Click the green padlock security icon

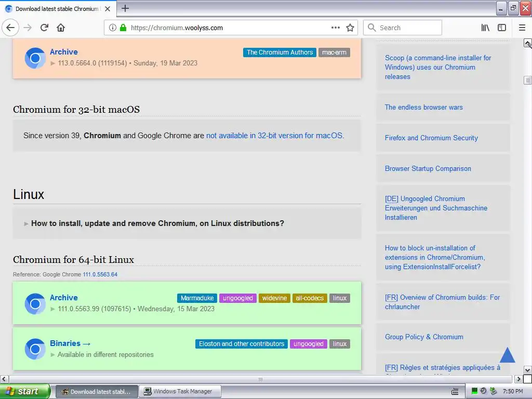coord(123,28)
